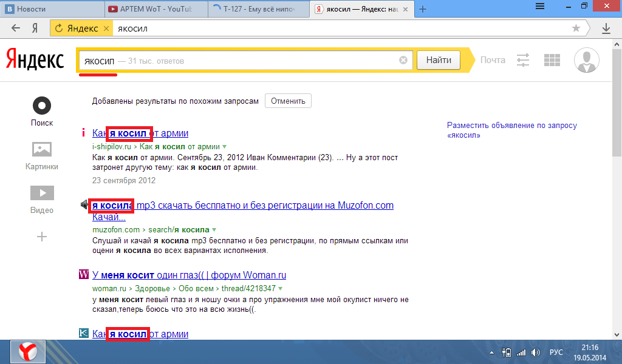Close the Яндекс site label in the address bar

coord(106,28)
